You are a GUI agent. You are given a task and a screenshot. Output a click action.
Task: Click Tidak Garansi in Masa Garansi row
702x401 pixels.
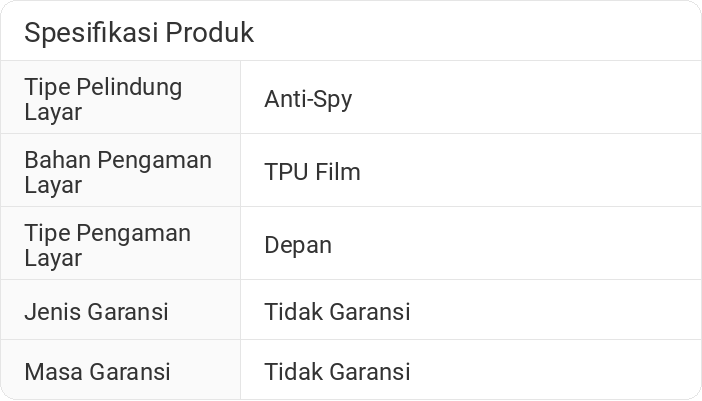click(x=337, y=372)
